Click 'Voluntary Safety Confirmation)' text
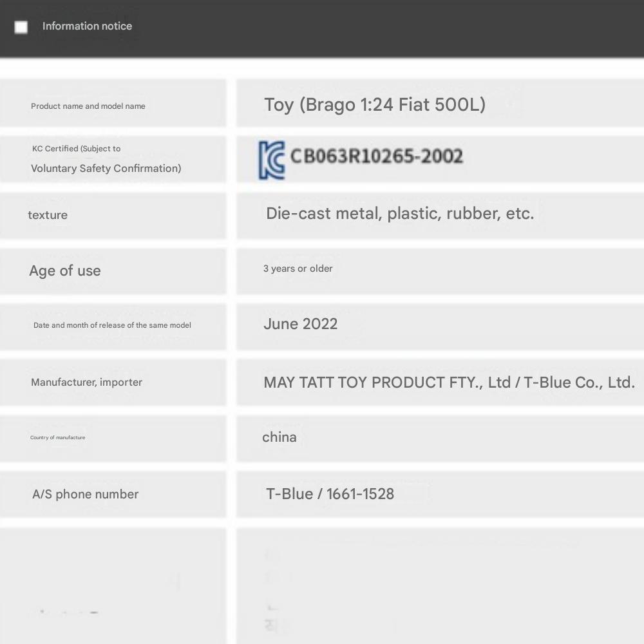The height and width of the screenshot is (644, 644). coord(106,168)
